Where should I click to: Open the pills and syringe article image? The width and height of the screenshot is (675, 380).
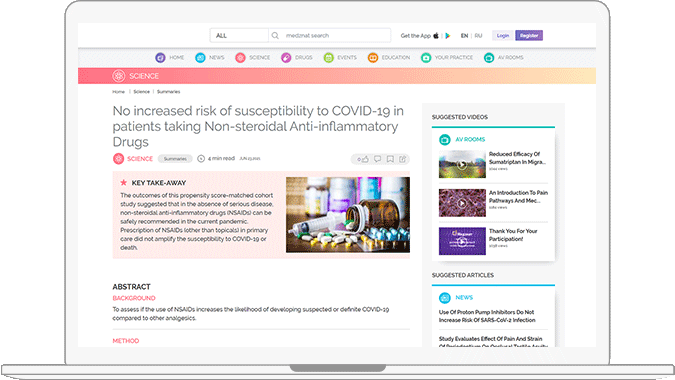coord(348,215)
